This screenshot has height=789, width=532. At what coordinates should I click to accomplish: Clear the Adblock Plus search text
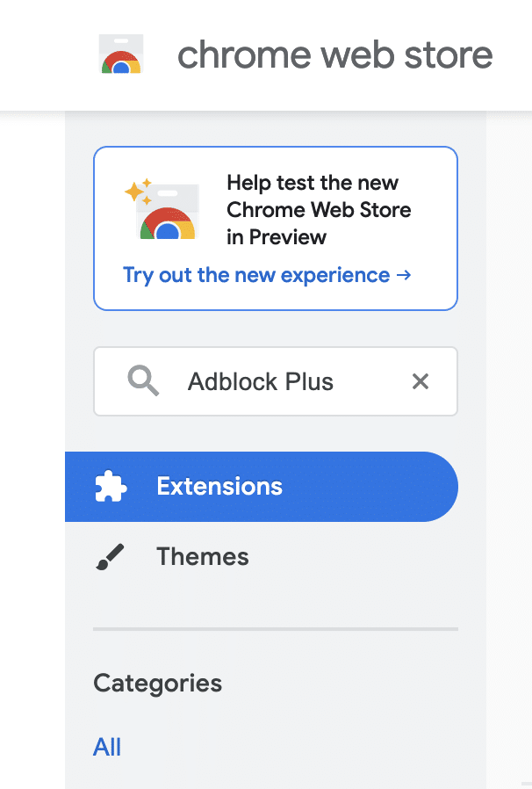coord(421,381)
